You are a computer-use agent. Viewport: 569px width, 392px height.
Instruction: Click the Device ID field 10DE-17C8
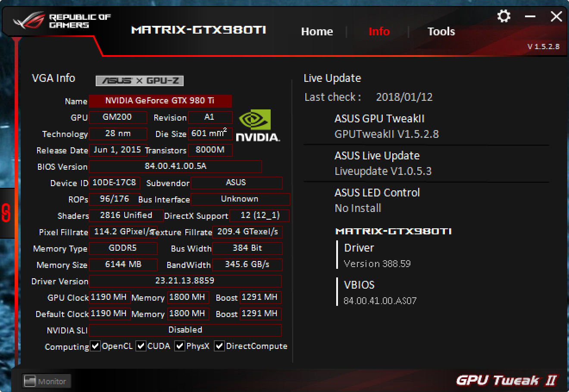114,183
